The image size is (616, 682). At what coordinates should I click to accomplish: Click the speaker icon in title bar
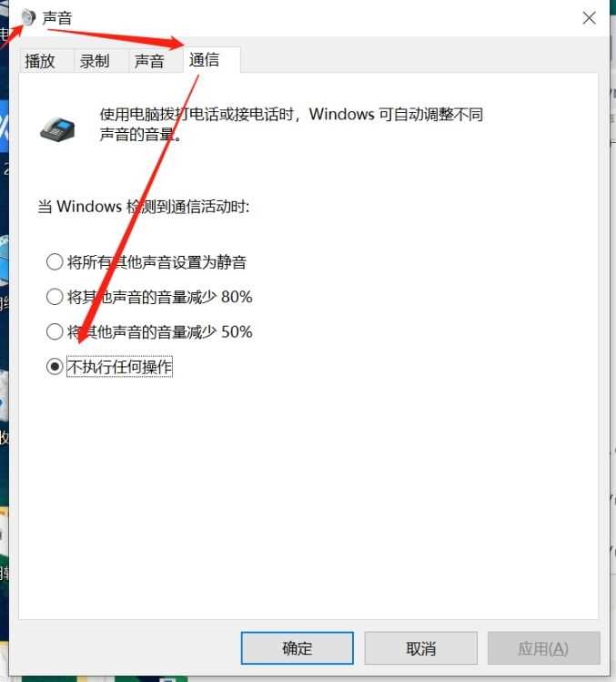[x=29, y=18]
